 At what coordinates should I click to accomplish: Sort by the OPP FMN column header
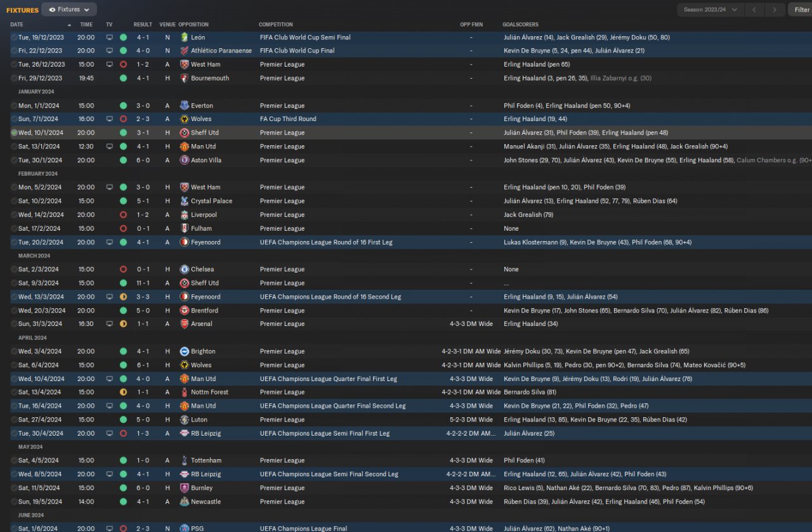pos(471,25)
